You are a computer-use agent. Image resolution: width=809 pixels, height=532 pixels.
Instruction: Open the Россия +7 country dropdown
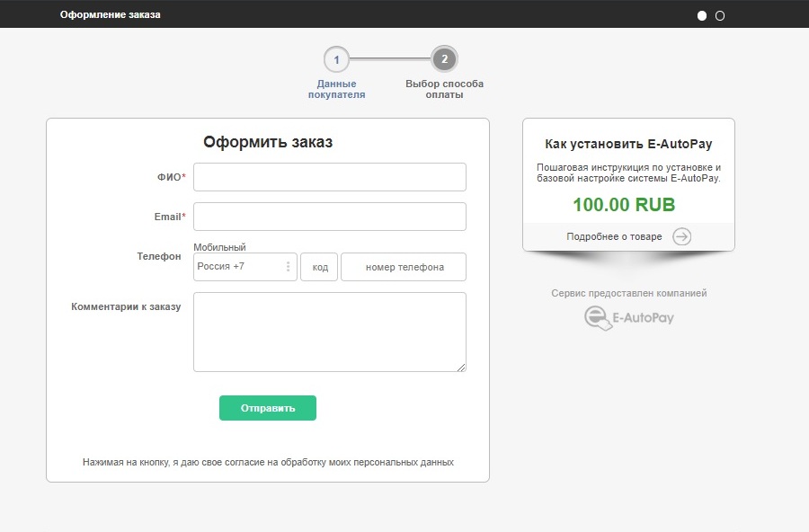[239, 267]
